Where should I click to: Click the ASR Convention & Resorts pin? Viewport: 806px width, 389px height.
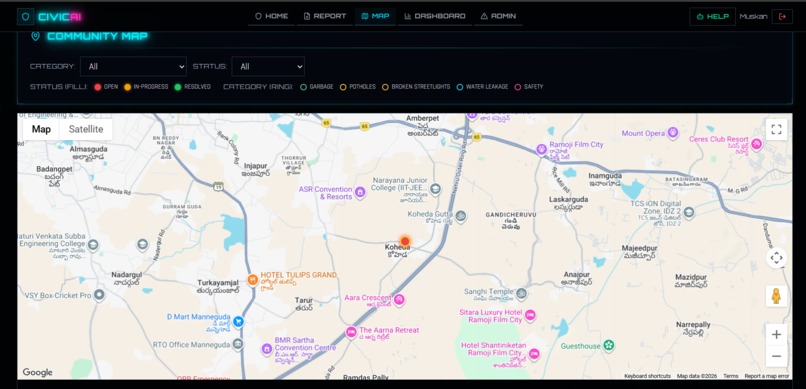click(x=360, y=193)
